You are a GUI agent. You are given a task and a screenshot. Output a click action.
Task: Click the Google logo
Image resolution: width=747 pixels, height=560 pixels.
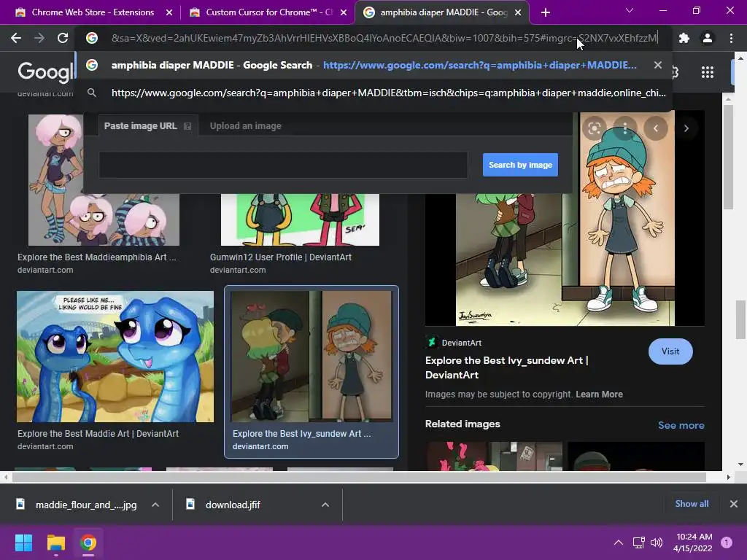tap(46, 71)
